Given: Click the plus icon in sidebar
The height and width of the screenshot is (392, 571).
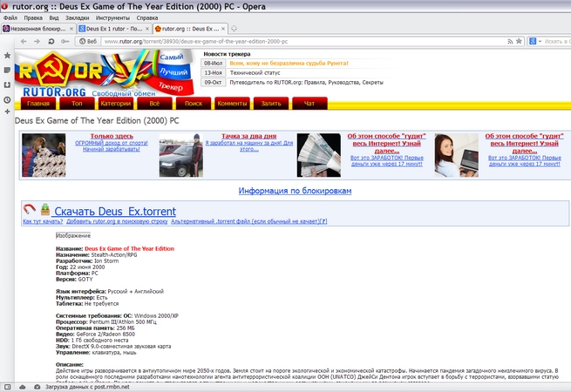Looking at the screenshot, I should pyautogui.click(x=7, y=112).
